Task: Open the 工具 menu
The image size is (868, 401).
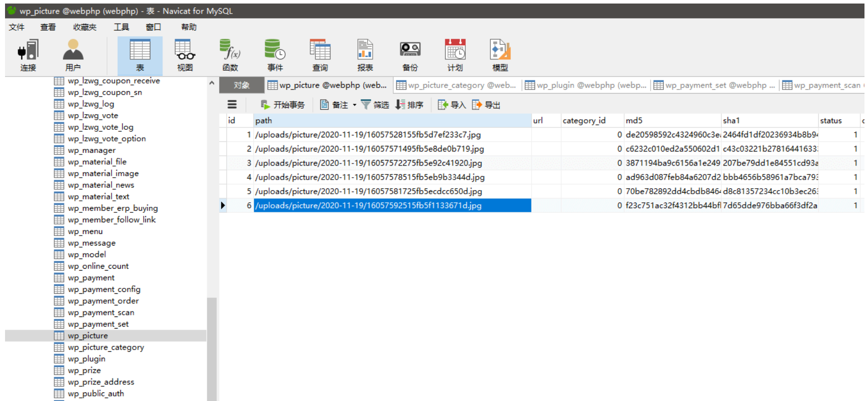Action: click(x=121, y=27)
